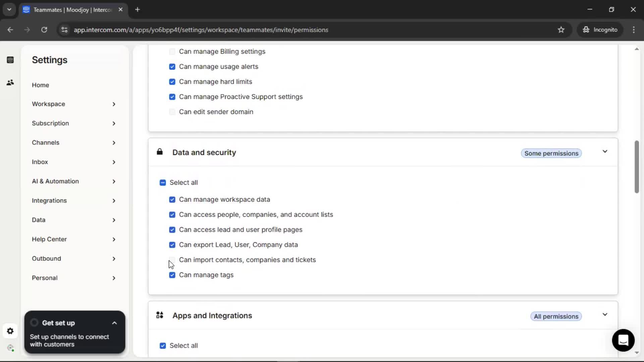The height and width of the screenshot is (362, 644).
Task: Reload the page using the refresh icon
Action: pos(44,30)
